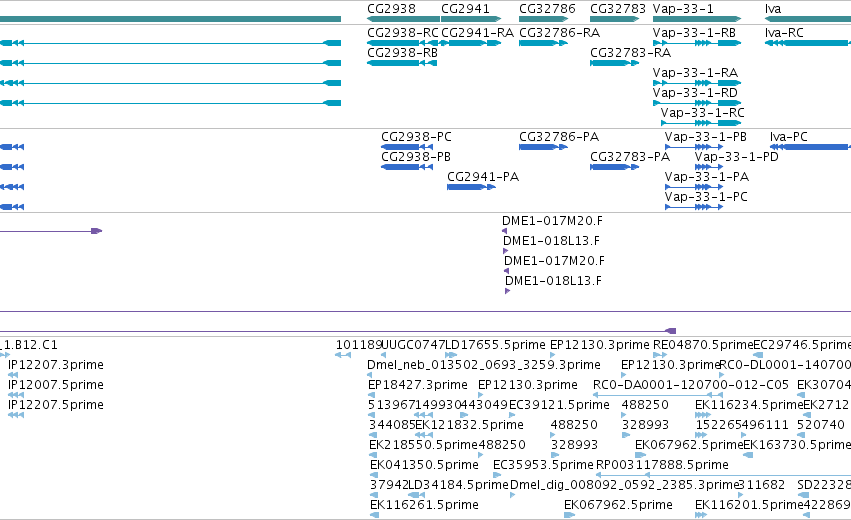Click the CG32783 gene label
The width and height of the screenshot is (851, 520).
(618, 9)
